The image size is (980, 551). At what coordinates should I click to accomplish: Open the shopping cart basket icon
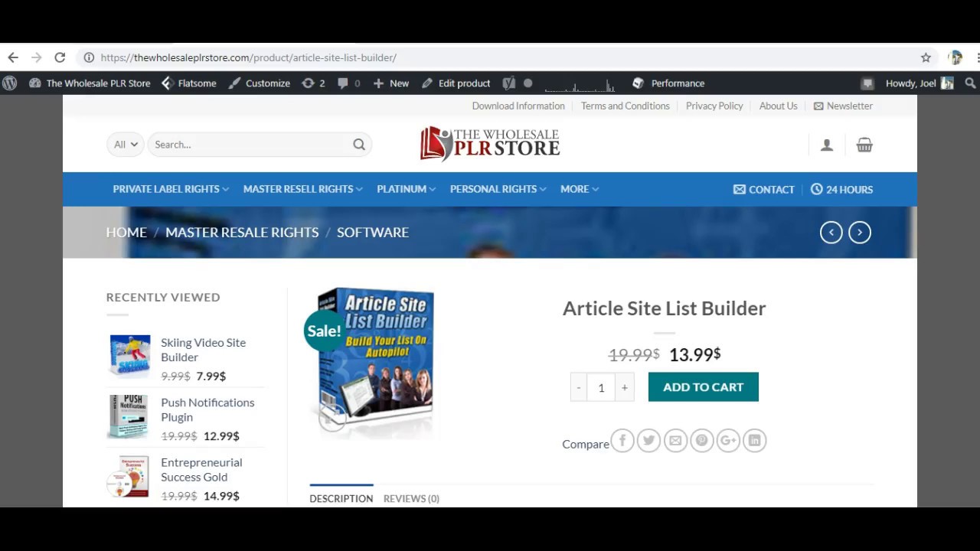tap(864, 145)
